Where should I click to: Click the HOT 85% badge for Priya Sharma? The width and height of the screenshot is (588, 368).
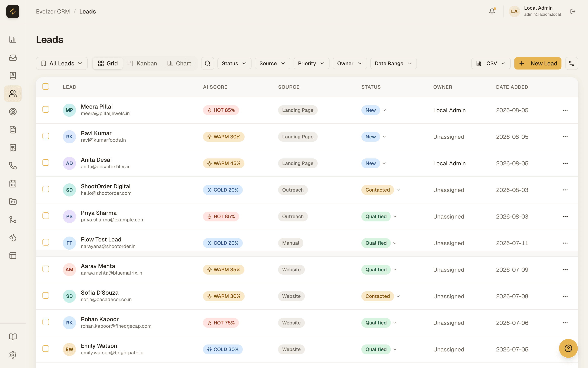tap(221, 217)
